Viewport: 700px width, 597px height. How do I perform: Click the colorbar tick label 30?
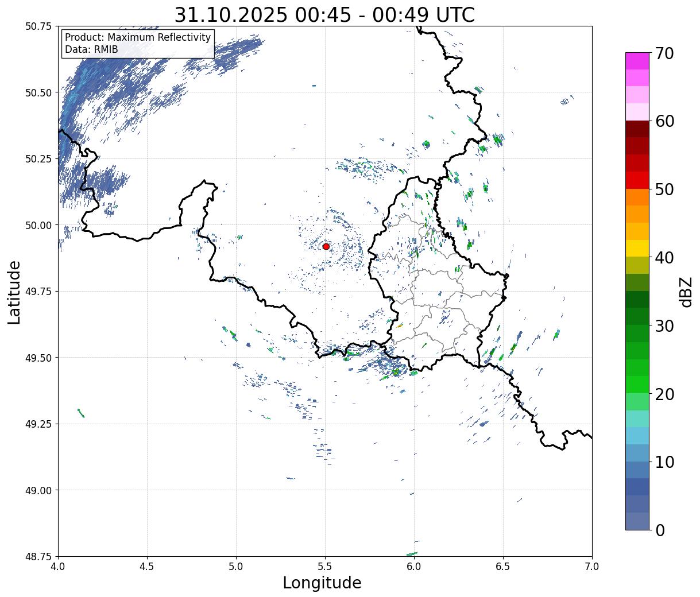(x=664, y=325)
